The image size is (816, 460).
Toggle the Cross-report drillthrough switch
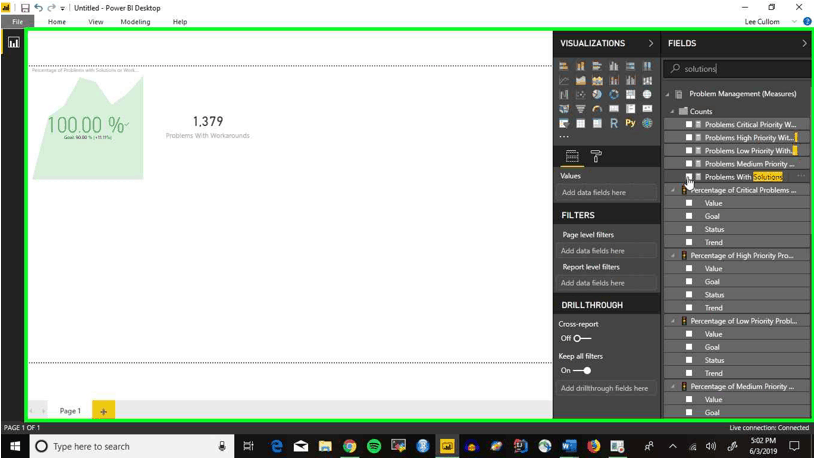click(x=582, y=338)
